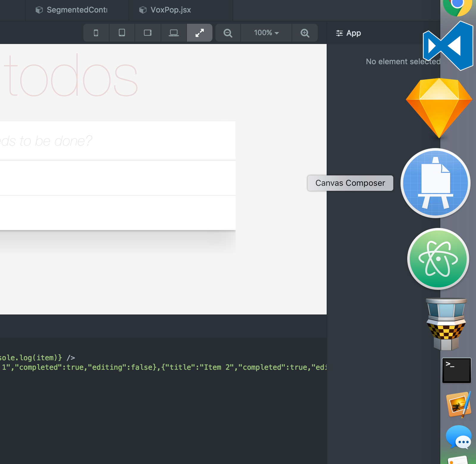The width and height of the screenshot is (476, 464).
Task: Launch the Tower git client from dock
Action: [x=446, y=324]
